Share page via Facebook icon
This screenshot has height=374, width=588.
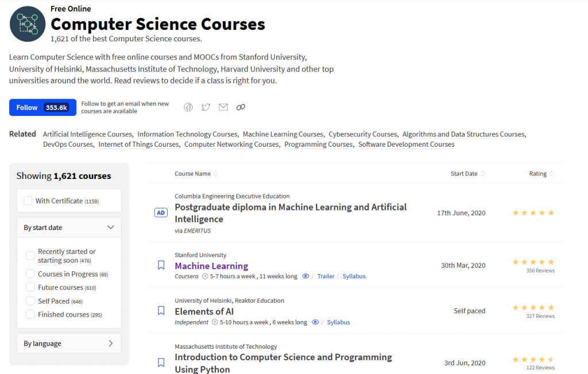coord(188,107)
